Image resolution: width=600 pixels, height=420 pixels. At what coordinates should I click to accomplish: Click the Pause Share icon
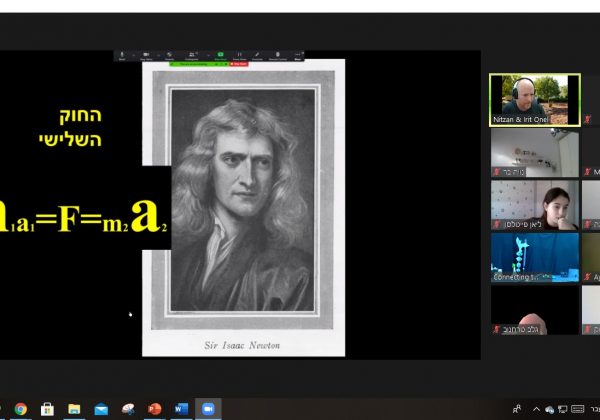click(x=239, y=55)
